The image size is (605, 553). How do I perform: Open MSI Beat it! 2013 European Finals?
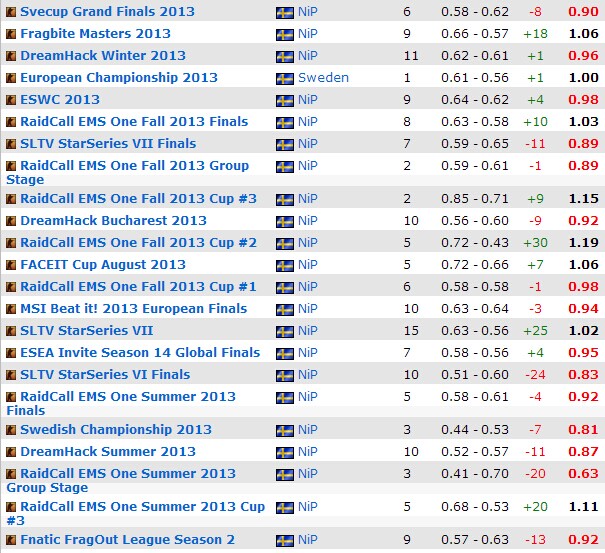coord(133,309)
